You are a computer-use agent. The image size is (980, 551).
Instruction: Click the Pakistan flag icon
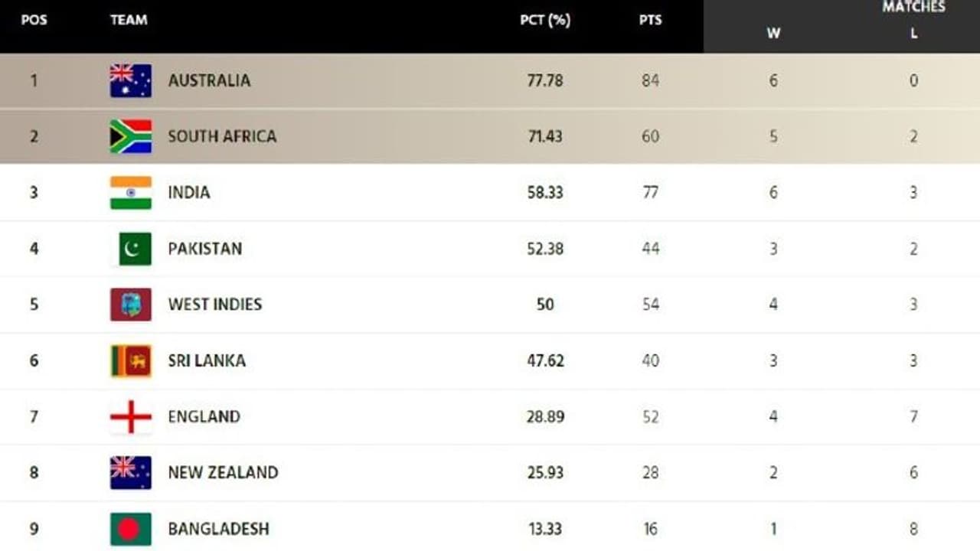135,249
